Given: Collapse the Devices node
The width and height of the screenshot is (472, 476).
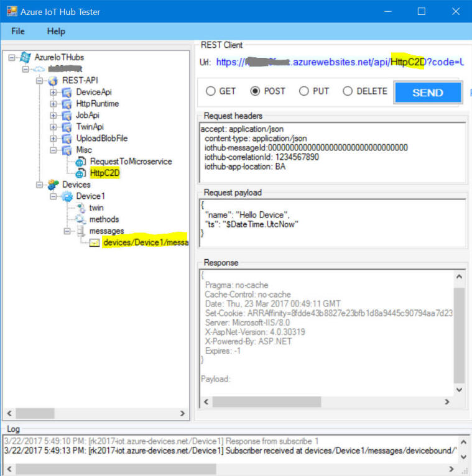Looking at the screenshot, I should 39,185.
